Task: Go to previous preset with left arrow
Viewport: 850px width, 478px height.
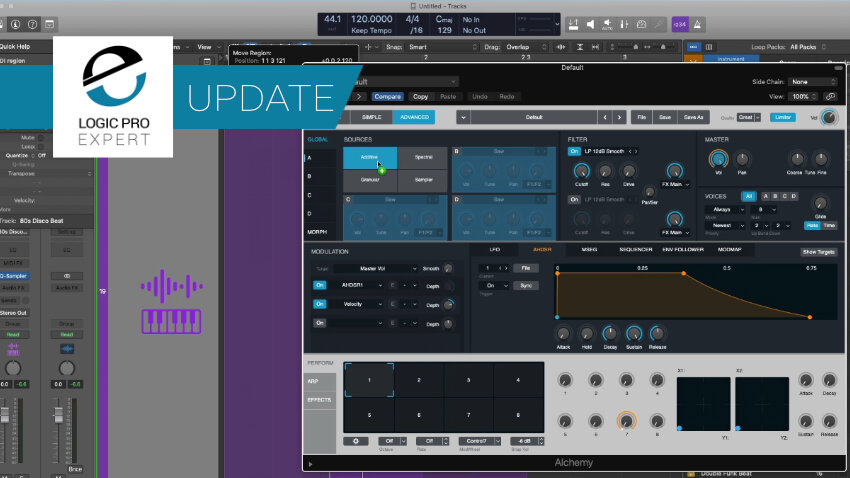Action: 605,117
